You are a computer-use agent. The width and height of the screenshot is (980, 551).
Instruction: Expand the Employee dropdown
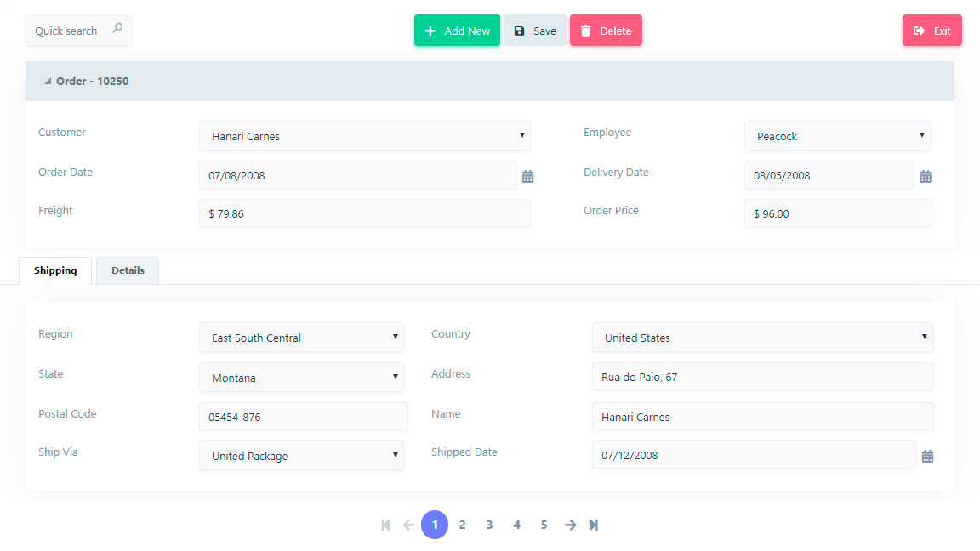(x=837, y=136)
